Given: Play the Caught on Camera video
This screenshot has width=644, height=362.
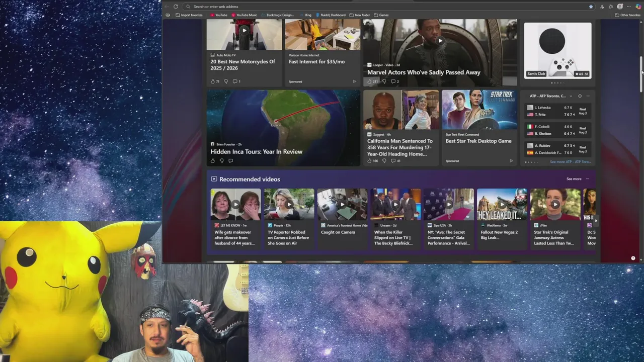Looking at the screenshot, I should (x=342, y=205).
